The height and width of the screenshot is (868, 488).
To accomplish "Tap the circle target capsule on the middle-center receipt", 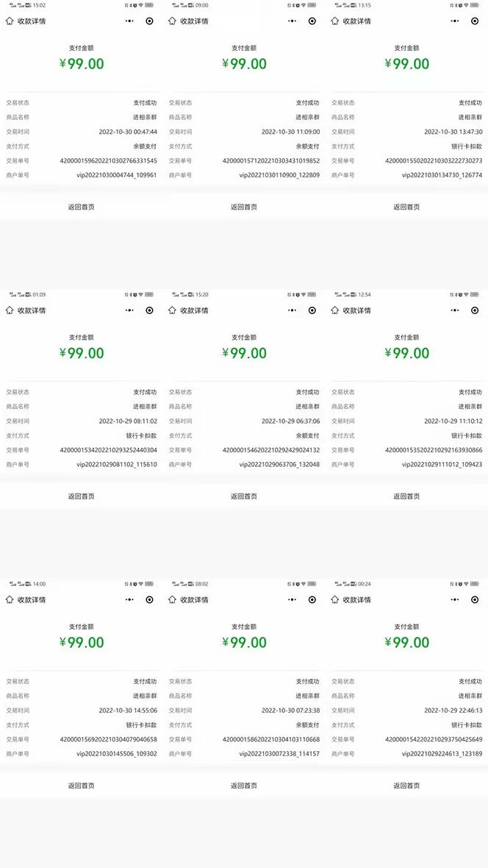I will click(x=312, y=310).
